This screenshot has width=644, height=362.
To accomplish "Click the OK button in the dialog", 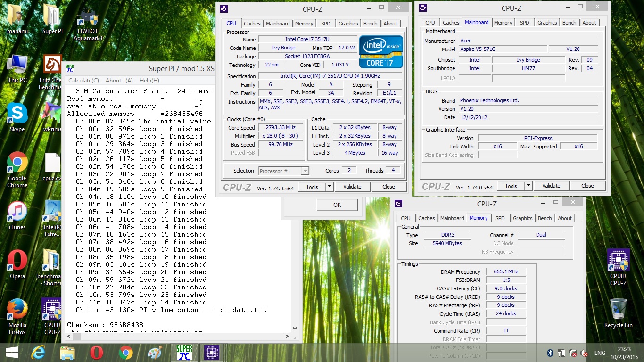I will (x=337, y=205).
